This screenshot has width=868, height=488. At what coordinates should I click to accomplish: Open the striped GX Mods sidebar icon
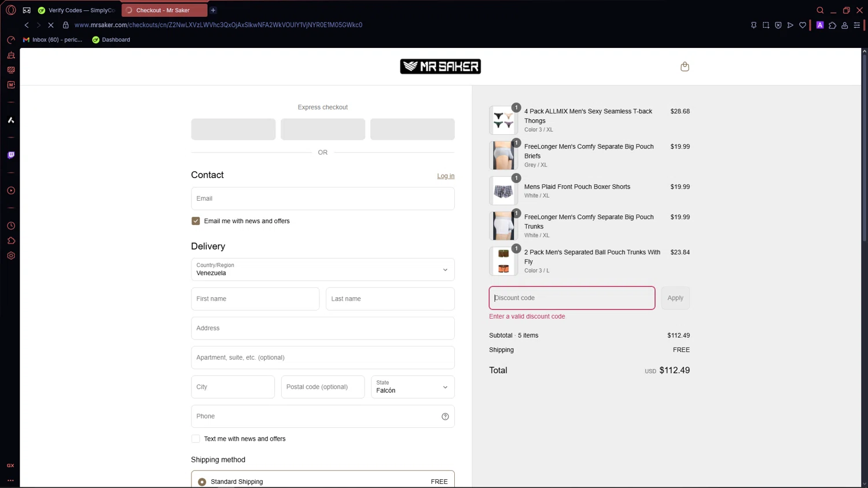[x=11, y=70]
